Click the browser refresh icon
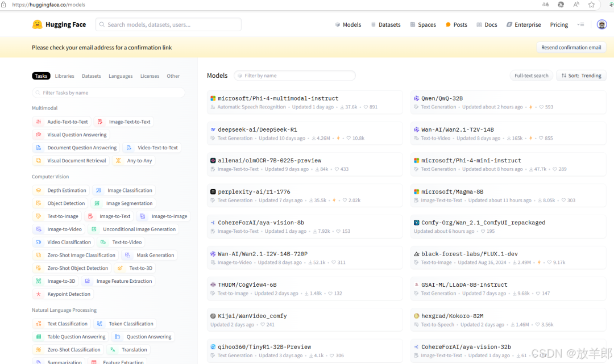Screen dimensions: 614x364 click(x=561, y=5)
